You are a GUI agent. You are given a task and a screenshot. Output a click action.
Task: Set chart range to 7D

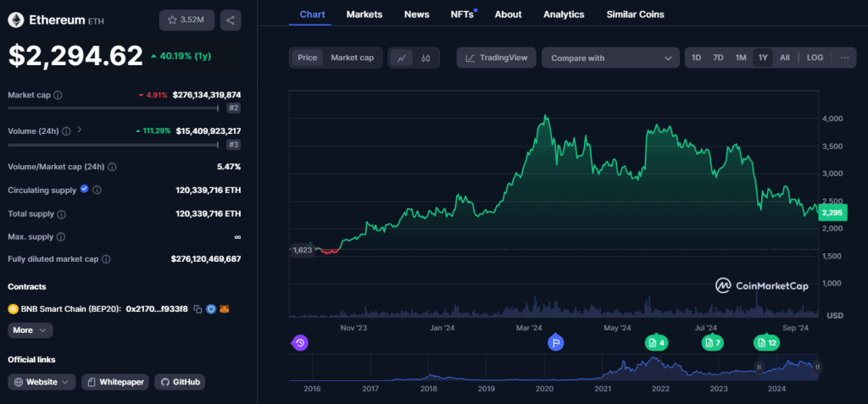(x=718, y=58)
